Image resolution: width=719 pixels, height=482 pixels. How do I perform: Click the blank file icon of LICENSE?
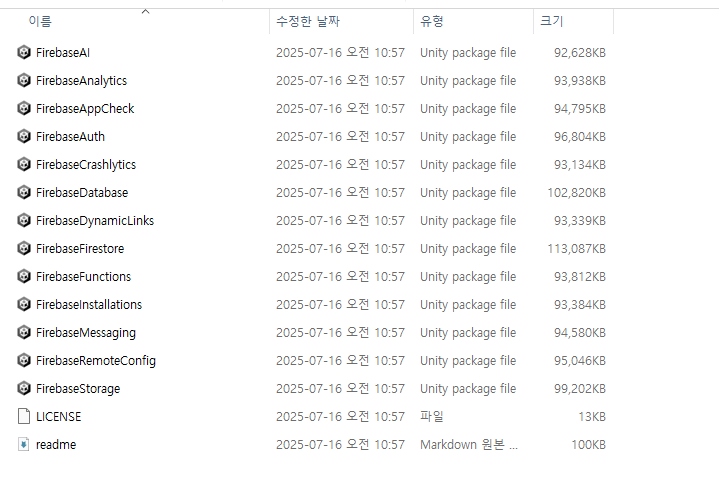point(24,416)
